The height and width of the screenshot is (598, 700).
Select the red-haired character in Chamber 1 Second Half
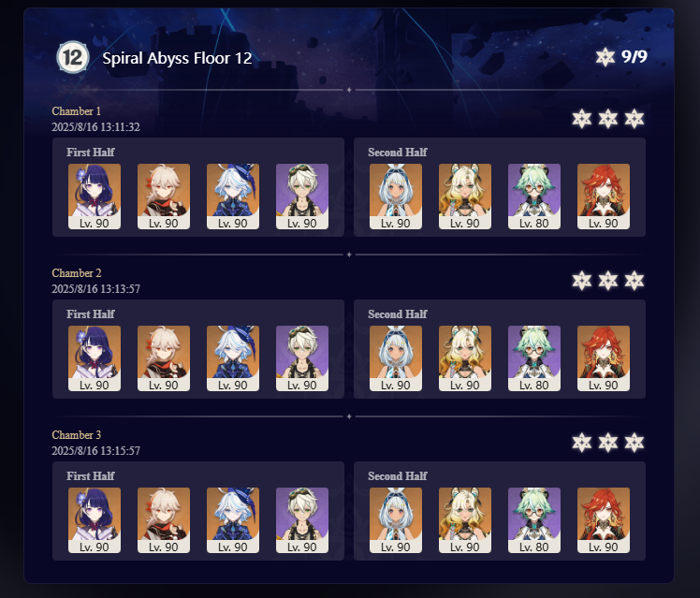point(603,197)
